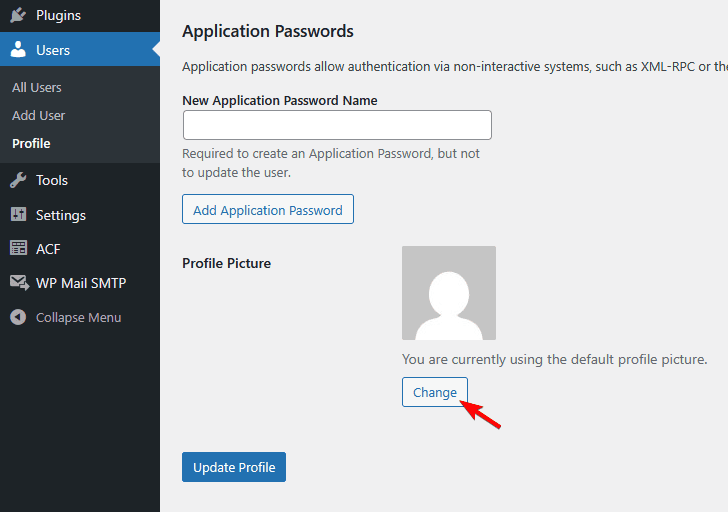Click the ACF grid icon

click(x=18, y=249)
